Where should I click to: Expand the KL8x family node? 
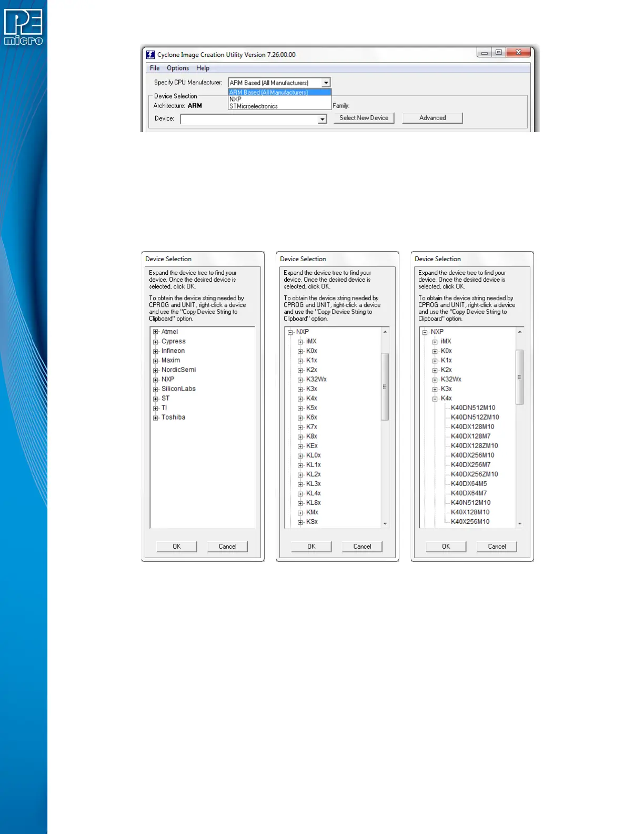(300, 503)
